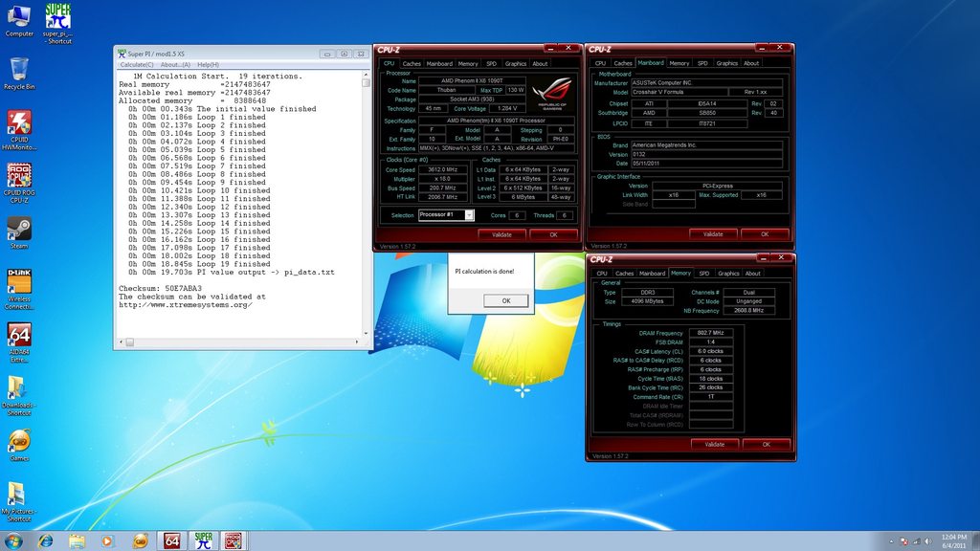The height and width of the screenshot is (551, 980).
Task: Open the volume speaker tray icon
Action: (928, 541)
